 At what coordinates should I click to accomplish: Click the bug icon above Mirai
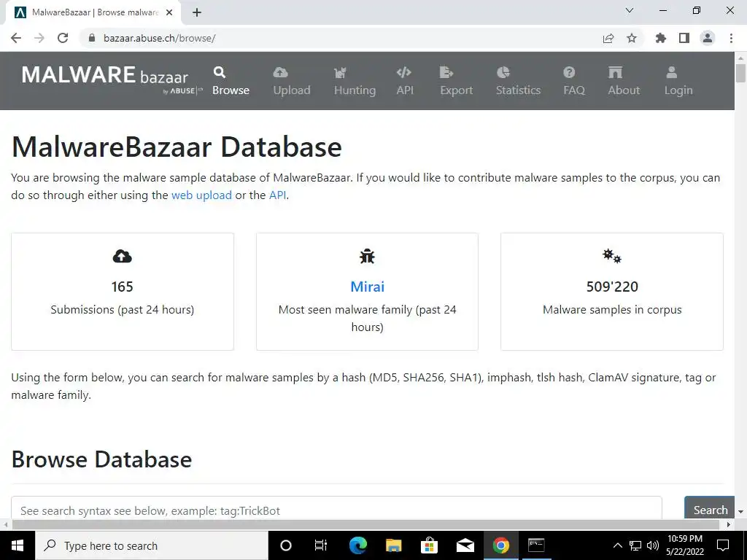point(367,257)
